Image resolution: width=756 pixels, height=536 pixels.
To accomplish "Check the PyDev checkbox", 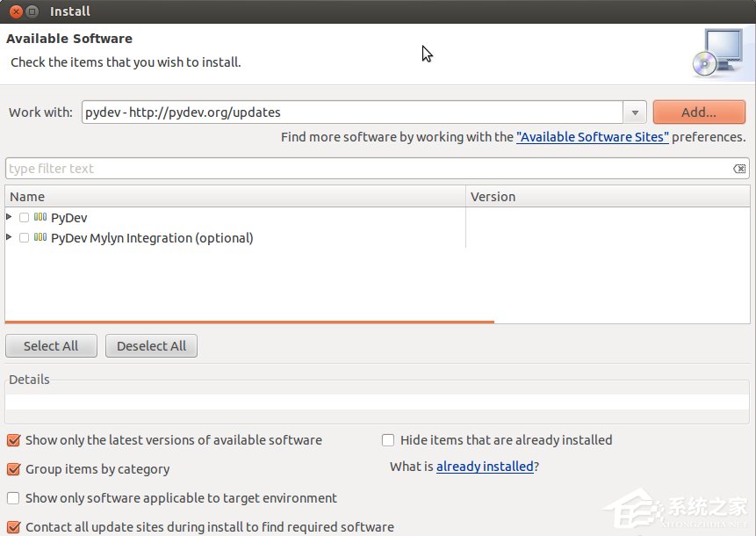I will pyautogui.click(x=23, y=217).
